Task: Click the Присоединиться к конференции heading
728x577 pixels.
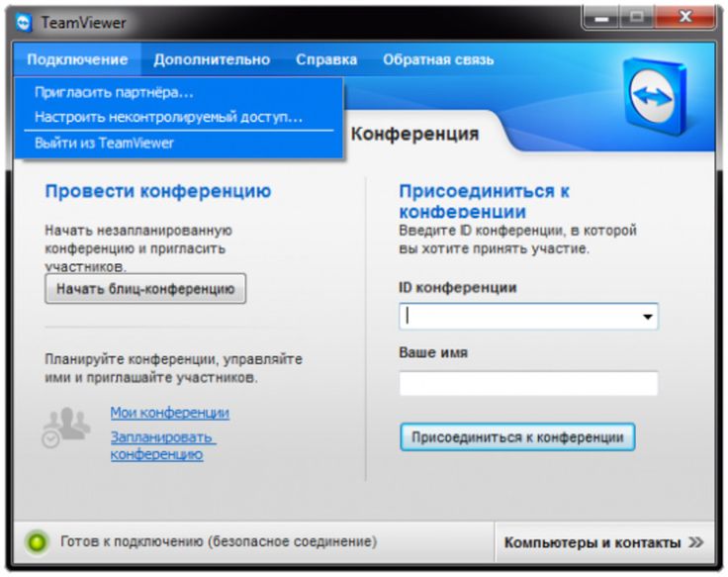Action: point(485,201)
